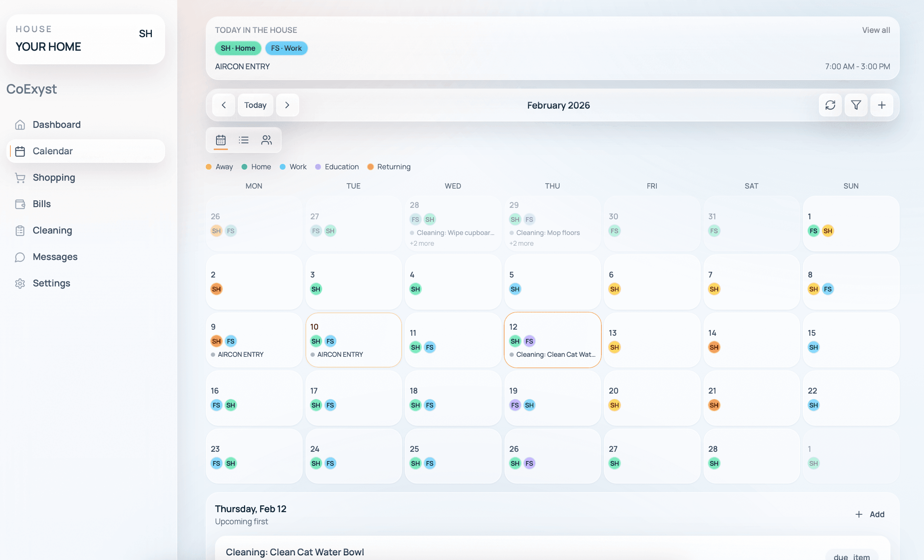Open Bills from the sidebar

click(x=41, y=204)
